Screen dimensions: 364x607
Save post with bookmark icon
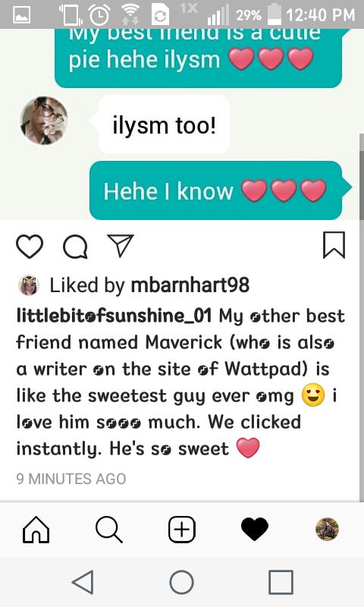click(x=334, y=245)
